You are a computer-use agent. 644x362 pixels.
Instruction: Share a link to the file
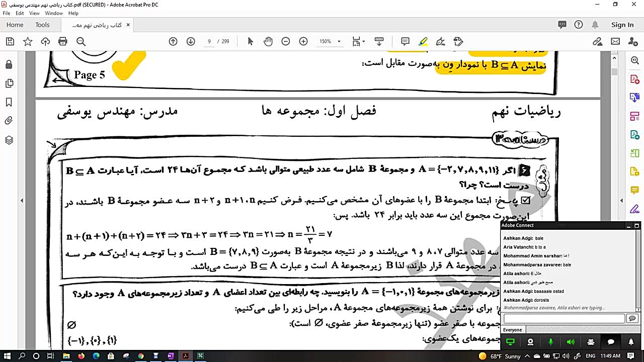tap(597, 42)
